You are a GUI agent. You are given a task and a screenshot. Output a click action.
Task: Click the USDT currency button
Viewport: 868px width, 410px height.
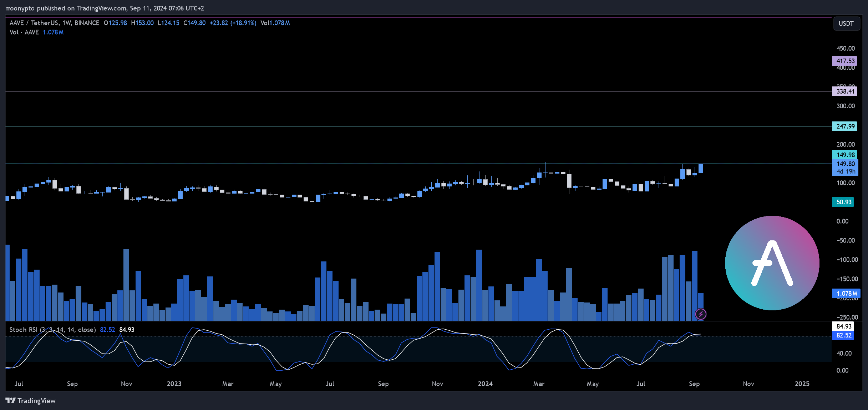click(846, 24)
